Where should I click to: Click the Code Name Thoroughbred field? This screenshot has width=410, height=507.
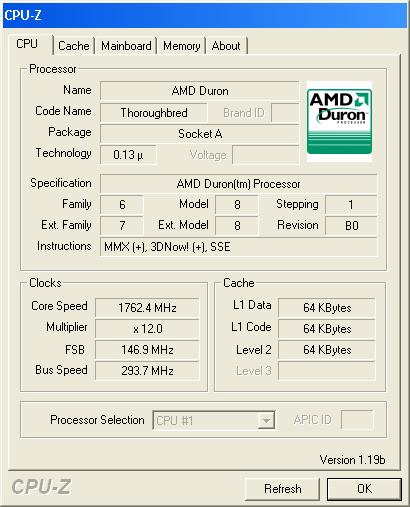pos(154,113)
